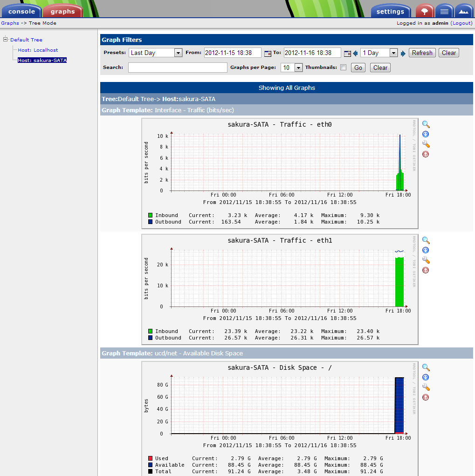Switch to Preview View mountain icon

tap(463, 11)
